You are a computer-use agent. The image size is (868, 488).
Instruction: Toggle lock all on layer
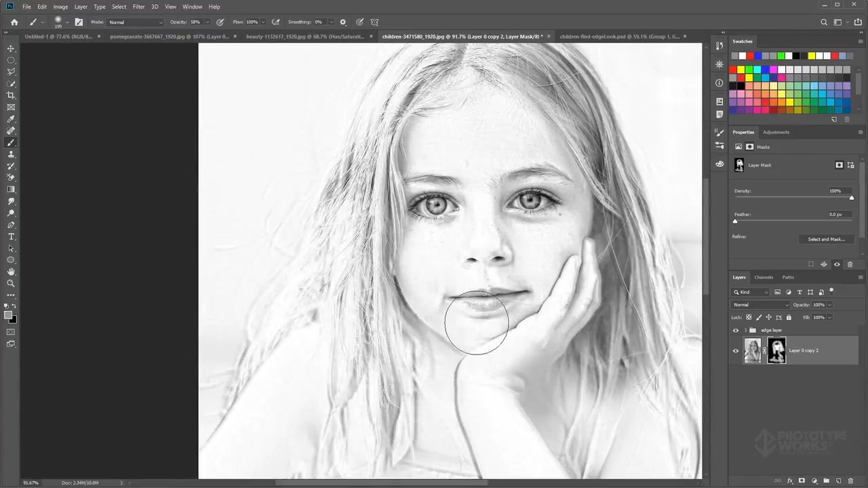[789, 317]
